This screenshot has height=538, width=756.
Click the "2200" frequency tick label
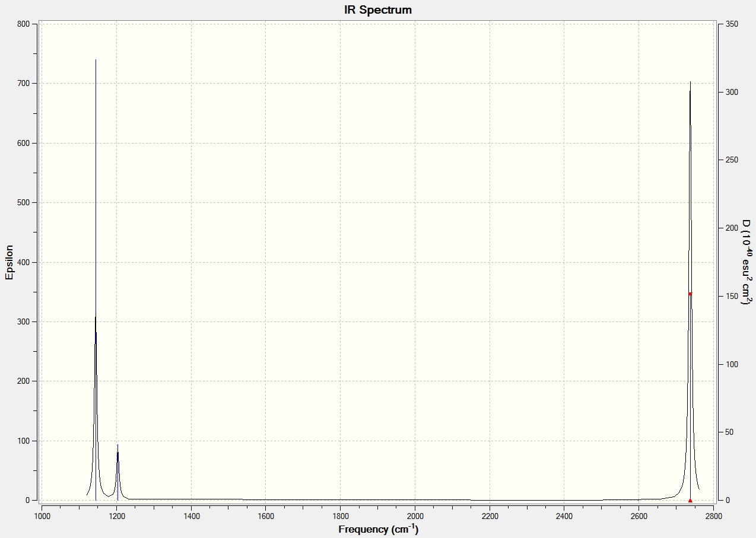coord(490,516)
